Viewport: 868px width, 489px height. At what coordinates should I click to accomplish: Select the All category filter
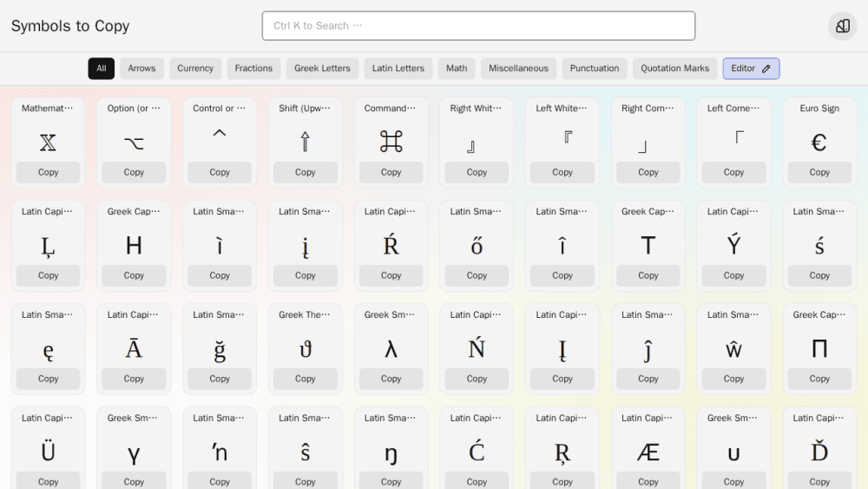102,69
